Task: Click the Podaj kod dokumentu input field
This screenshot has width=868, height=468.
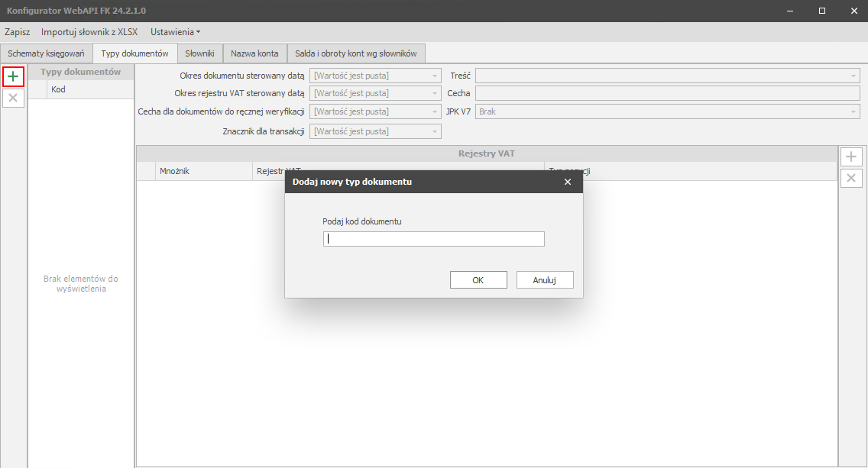Action: [433, 239]
